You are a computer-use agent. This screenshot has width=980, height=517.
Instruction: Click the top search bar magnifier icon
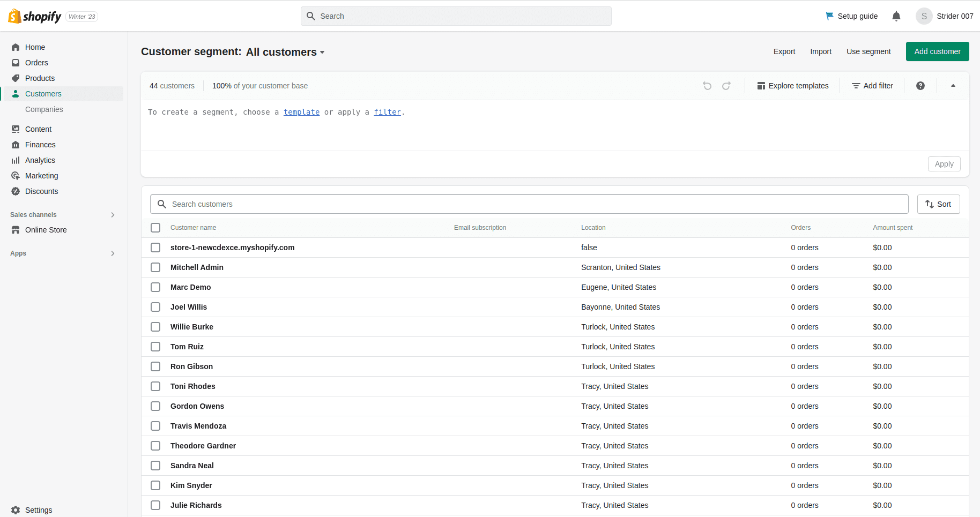click(x=311, y=16)
